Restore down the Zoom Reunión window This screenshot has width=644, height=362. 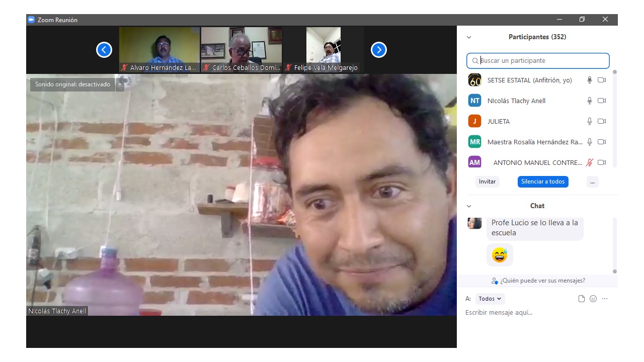[x=582, y=20]
